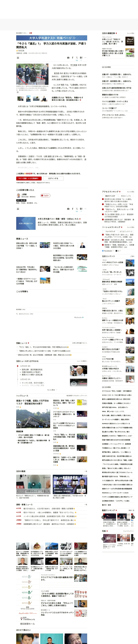The height and width of the screenshot is (644, 138).
Task: Click the 専門・関心分野 tag
Action: click(x=21, y=200)
